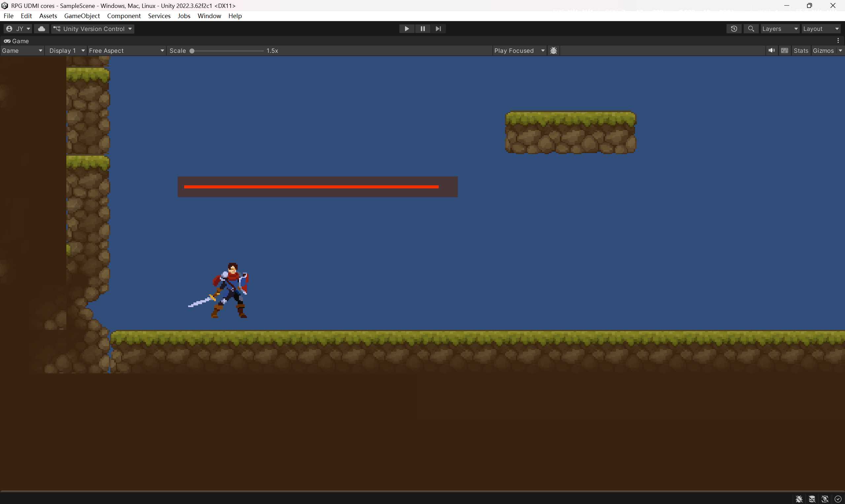The height and width of the screenshot is (504, 845).
Task: Click the cache server database status icon
Action: pyautogui.click(x=812, y=499)
